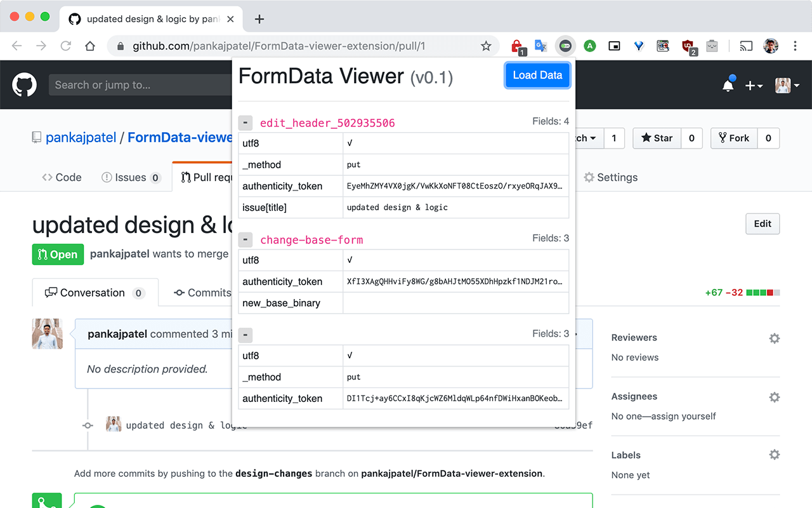
Task: Reload the current page
Action: point(65,46)
